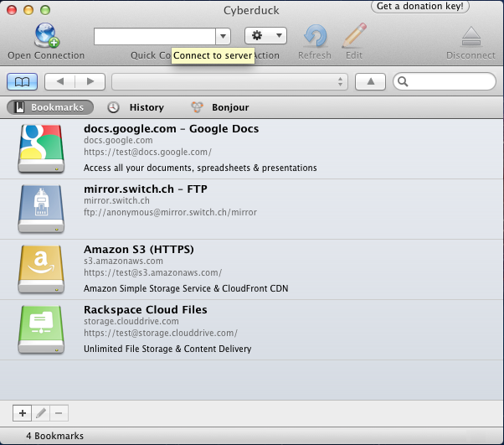Click the Edit pencil toolbar icon
This screenshot has height=445, width=504.
click(354, 35)
